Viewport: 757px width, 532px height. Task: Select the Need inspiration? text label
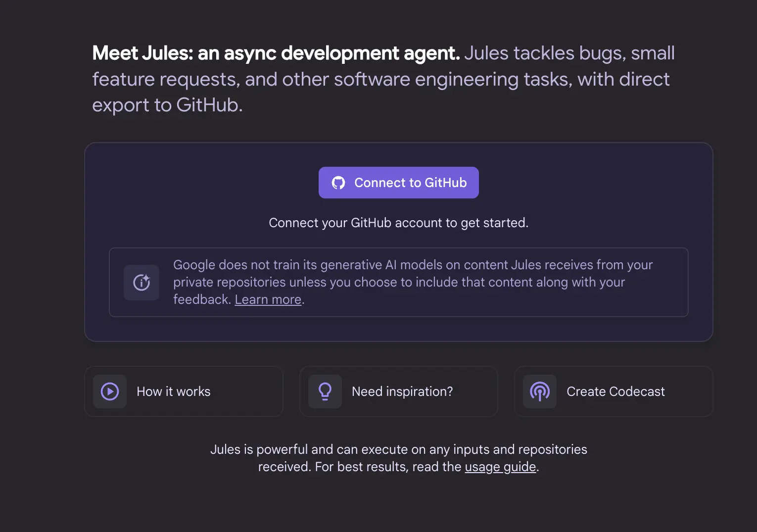click(x=402, y=391)
